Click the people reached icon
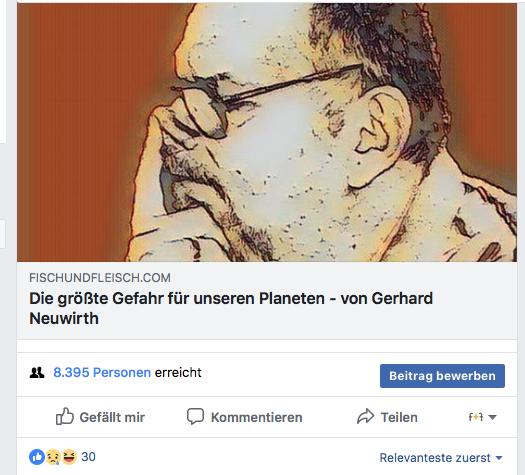 click(37, 373)
